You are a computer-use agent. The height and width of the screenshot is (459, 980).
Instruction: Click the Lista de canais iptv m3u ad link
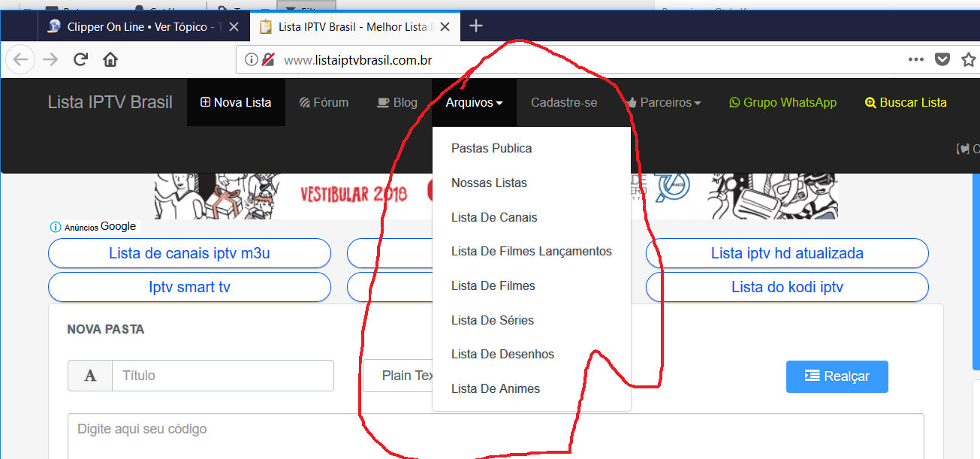(x=189, y=253)
